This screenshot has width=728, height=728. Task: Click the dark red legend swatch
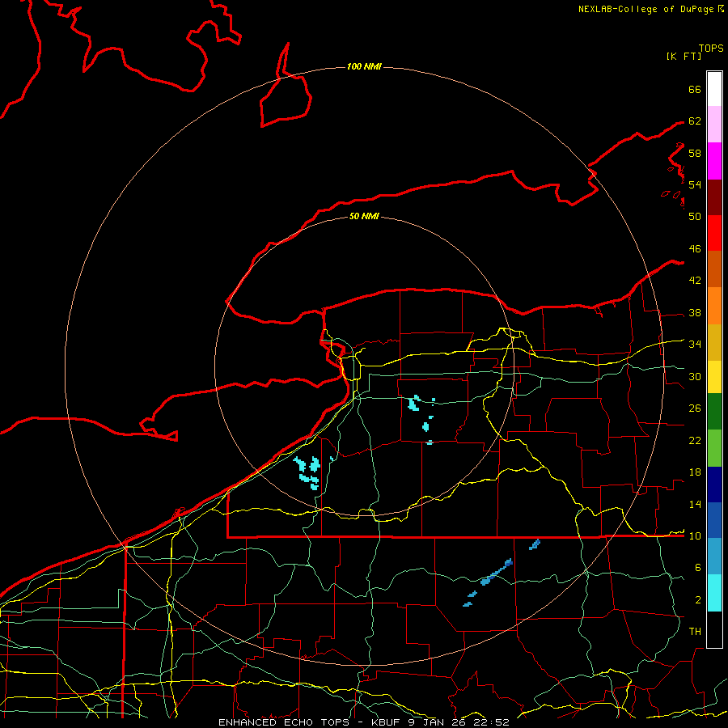714,197
